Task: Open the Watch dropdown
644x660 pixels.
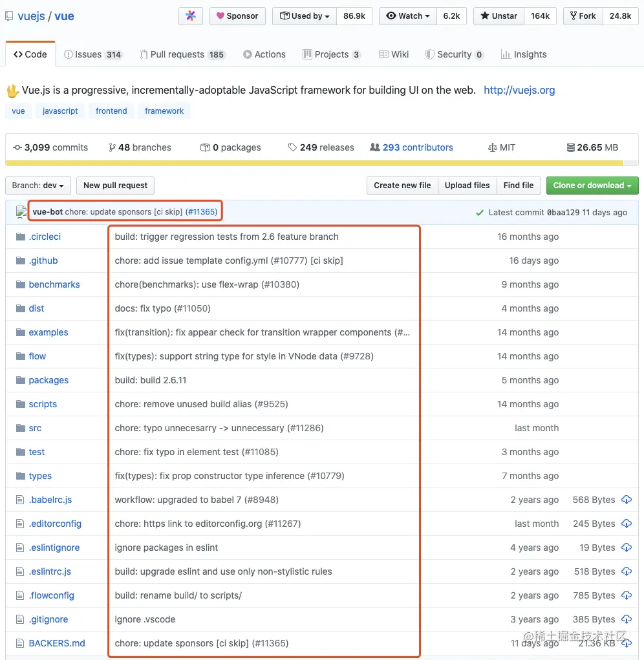Action: (x=408, y=16)
